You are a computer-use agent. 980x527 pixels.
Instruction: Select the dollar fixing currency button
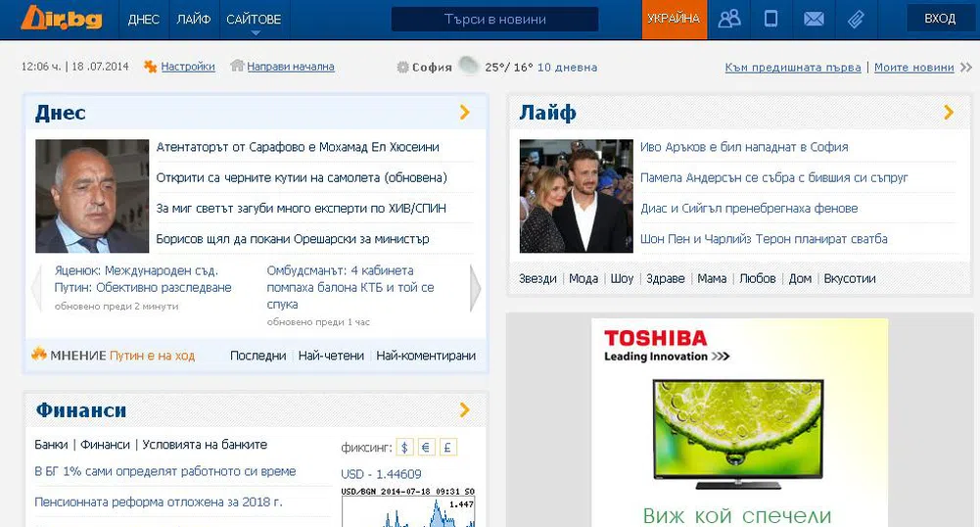coord(405,448)
